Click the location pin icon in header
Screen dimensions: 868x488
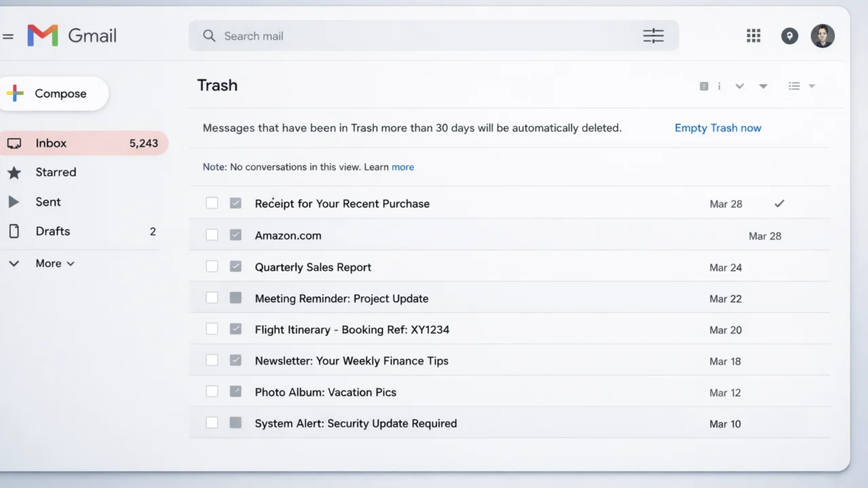(789, 36)
